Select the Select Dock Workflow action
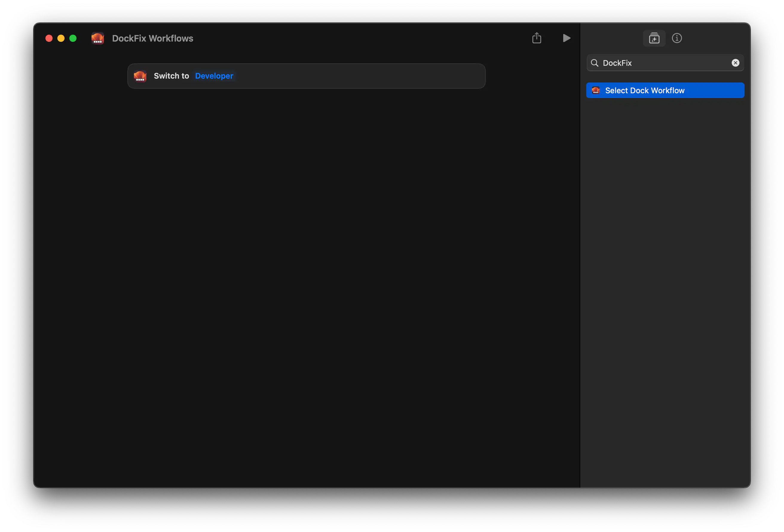784x532 pixels. click(x=665, y=91)
